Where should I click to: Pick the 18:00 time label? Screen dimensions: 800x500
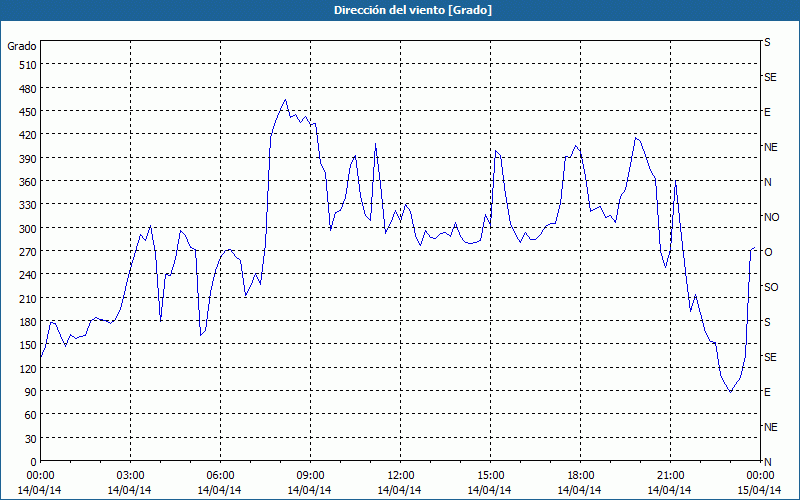(580, 476)
